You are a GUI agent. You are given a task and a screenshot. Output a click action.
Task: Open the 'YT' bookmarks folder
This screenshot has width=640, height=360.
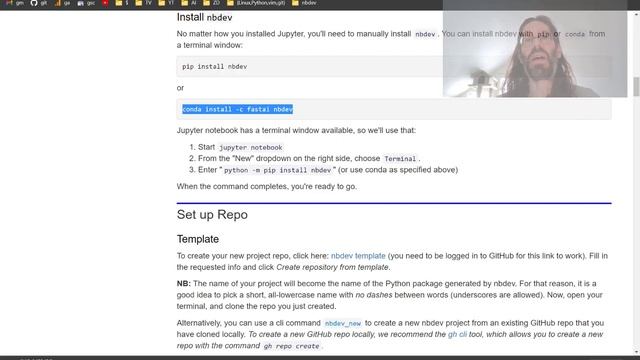coord(166,3)
